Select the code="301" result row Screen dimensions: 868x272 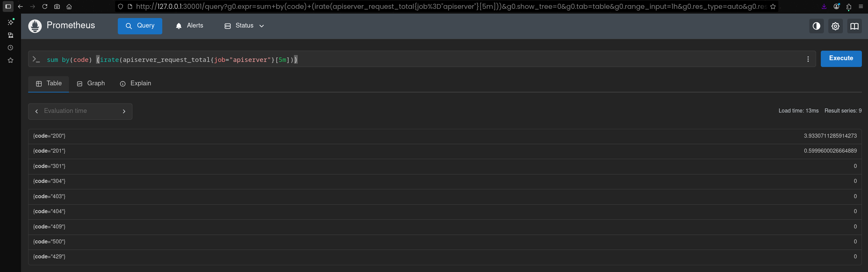[x=445, y=166]
